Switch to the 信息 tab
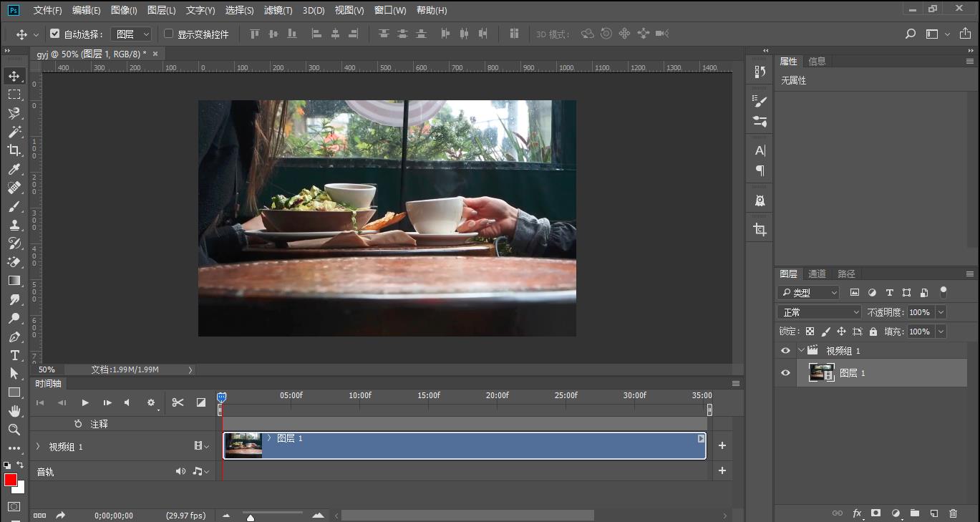 pos(817,61)
